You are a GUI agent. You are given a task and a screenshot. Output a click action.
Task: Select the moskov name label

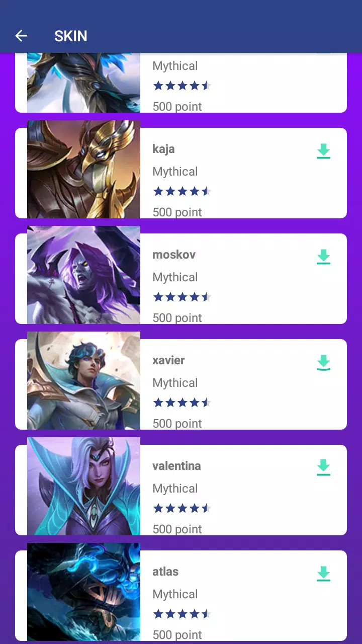[x=174, y=255]
